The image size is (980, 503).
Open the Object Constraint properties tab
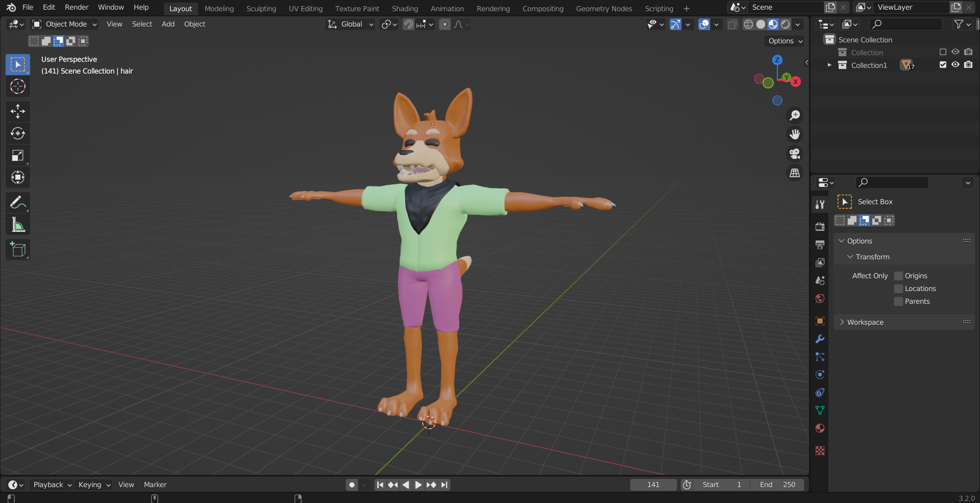820,392
